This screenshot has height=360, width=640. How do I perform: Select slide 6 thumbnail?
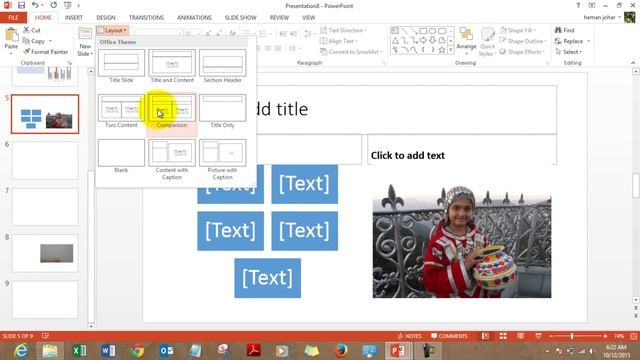[x=45, y=160]
